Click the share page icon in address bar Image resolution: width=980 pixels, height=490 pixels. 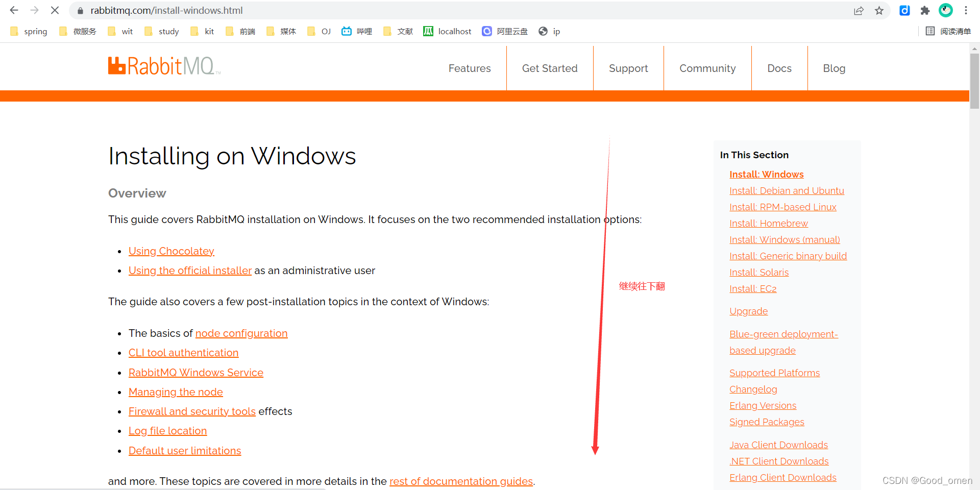(859, 11)
